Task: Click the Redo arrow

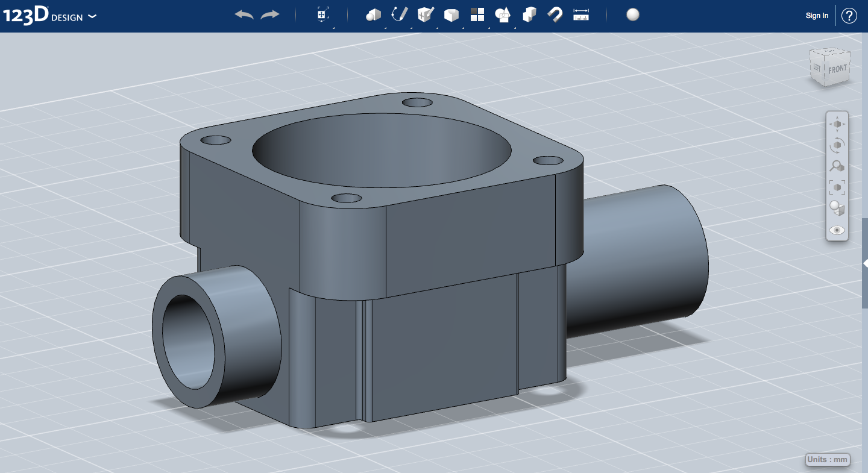Action: 270,15
